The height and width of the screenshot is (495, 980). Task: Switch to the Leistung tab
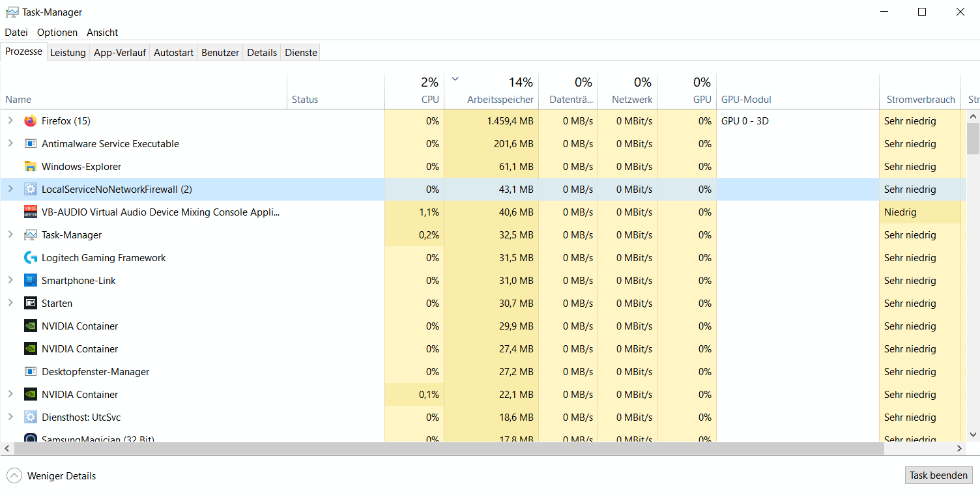[68, 53]
